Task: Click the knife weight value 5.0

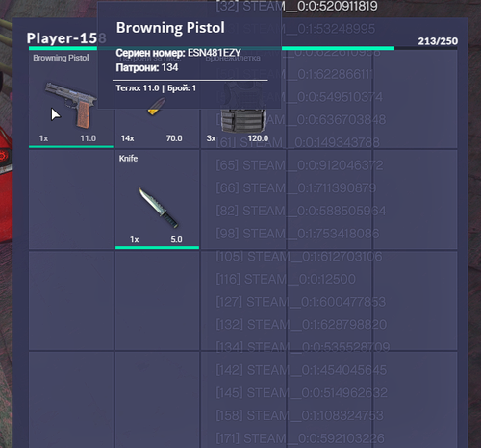Action: 176,239
